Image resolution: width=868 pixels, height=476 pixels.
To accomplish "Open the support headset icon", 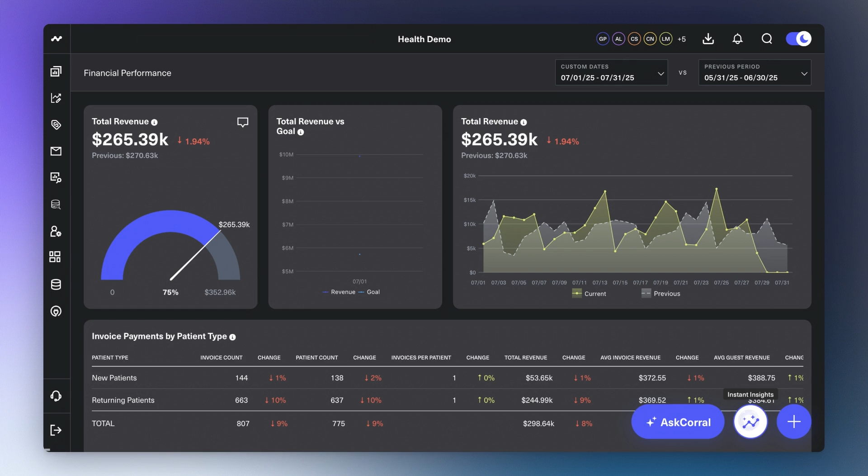I will point(56,396).
